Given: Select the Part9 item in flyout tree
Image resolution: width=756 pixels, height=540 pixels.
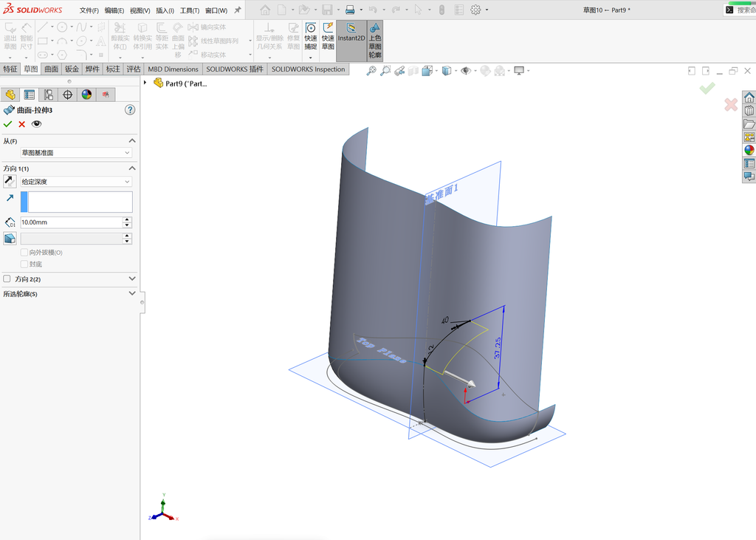Looking at the screenshot, I should pyautogui.click(x=181, y=83).
